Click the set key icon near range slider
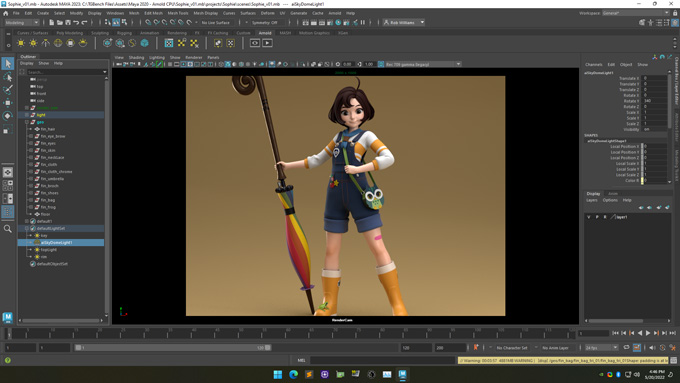Image resolution: width=680 pixels, height=383 pixels. pos(476,347)
